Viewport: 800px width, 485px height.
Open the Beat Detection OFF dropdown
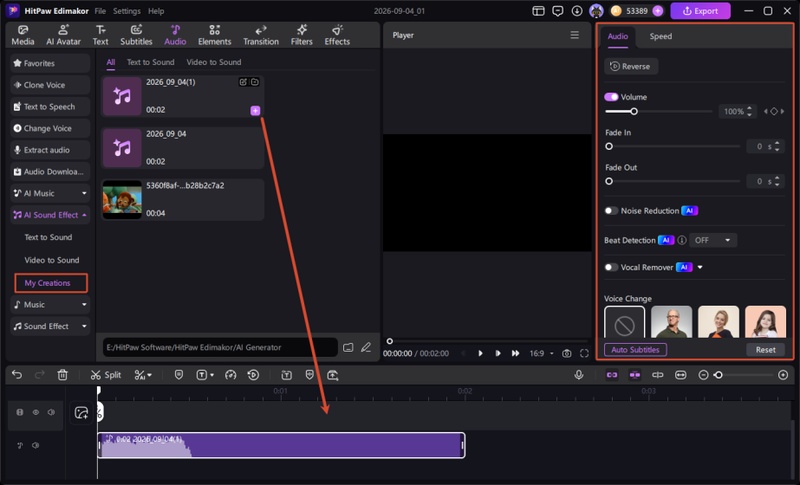(713, 240)
